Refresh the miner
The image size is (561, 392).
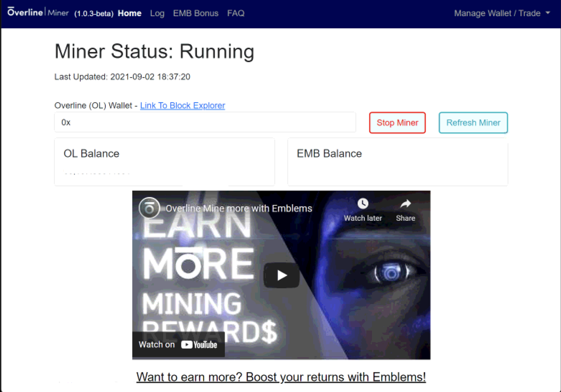point(473,123)
